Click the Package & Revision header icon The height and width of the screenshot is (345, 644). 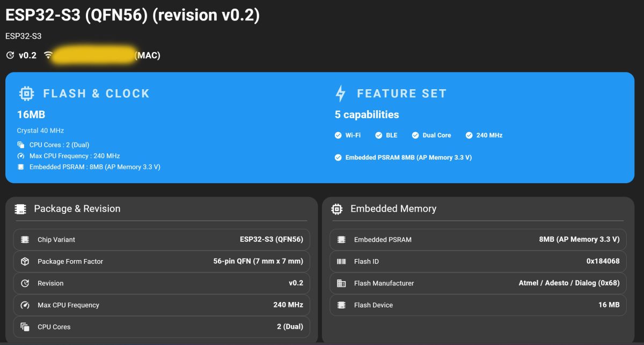coord(20,209)
